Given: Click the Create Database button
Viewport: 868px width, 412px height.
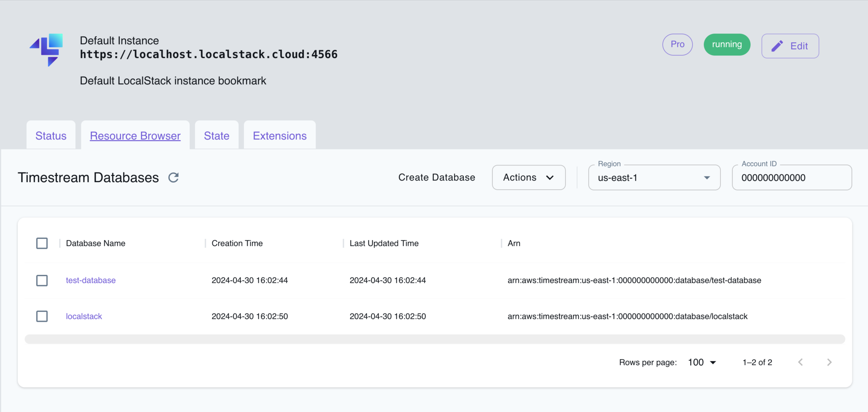Looking at the screenshot, I should (437, 177).
